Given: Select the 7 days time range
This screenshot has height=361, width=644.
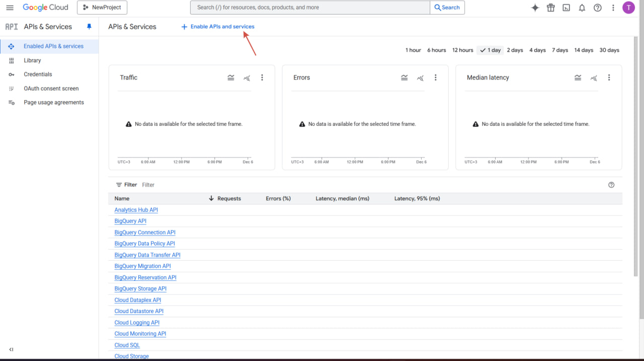Looking at the screenshot, I should [559, 50].
